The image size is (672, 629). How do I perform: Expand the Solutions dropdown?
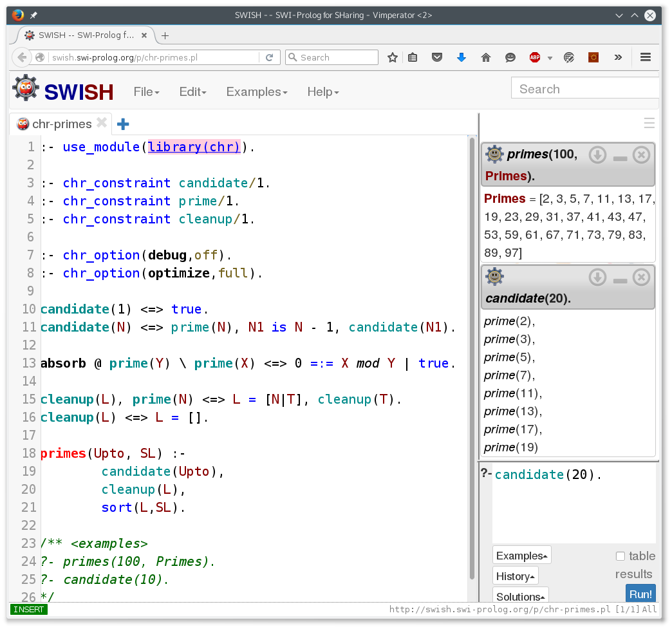point(520,596)
